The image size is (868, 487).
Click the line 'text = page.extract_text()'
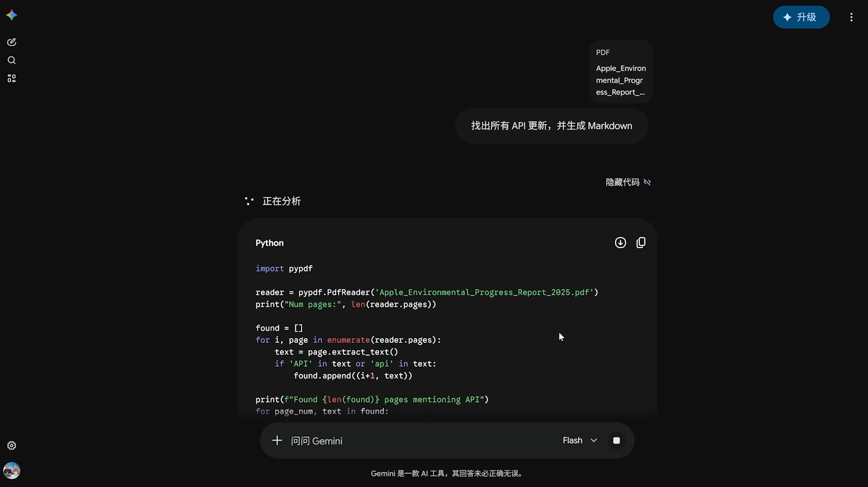(336, 352)
